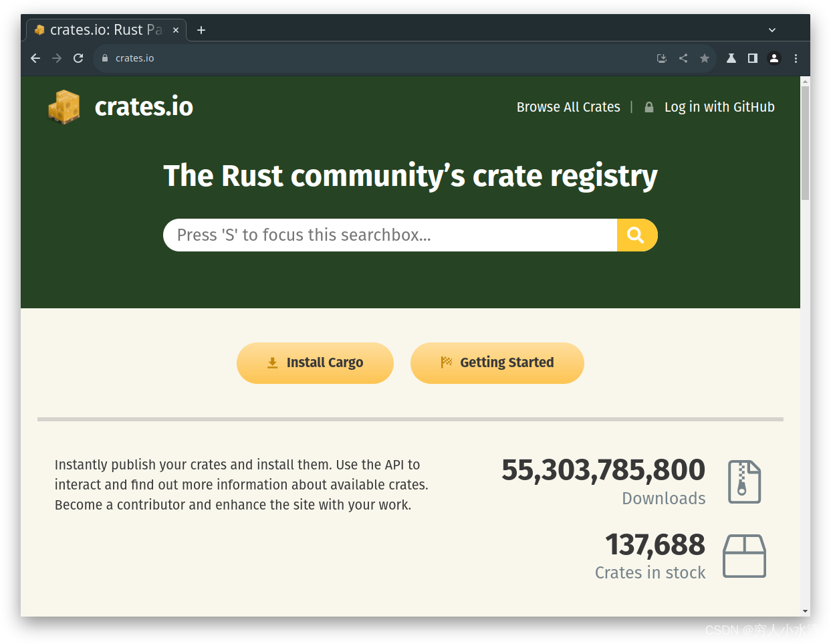Click the 'Crates in stock' label
Viewport: 831px width, 644px height.
[x=650, y=573]
